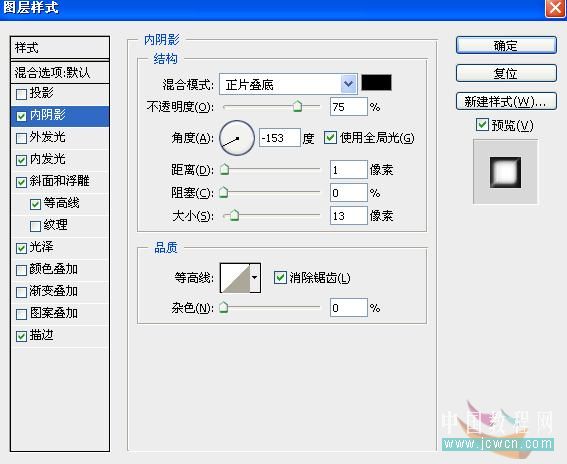The image size is (567, 464).
Task: Select the 光泽 style row label
Action: (41, 247)
